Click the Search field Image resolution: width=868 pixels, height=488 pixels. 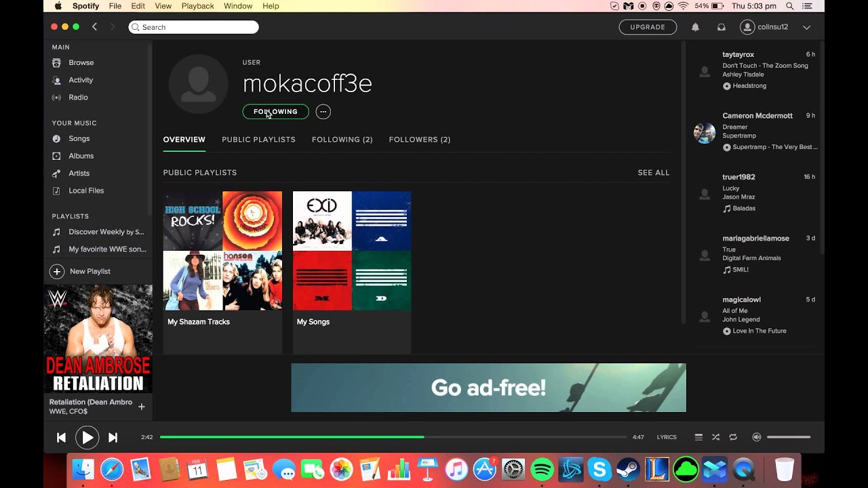(x=194, y=27)
